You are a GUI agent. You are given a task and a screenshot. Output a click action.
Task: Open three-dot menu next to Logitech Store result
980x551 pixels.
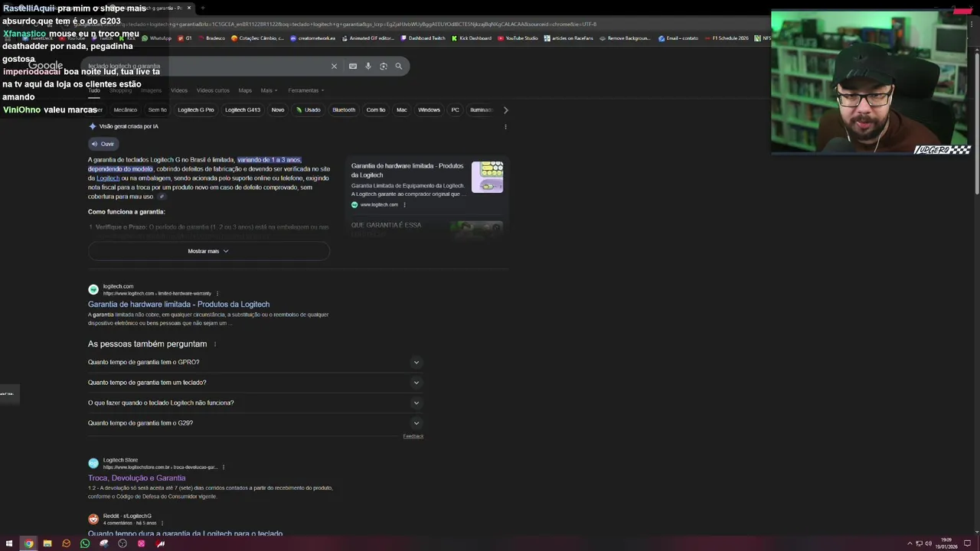pyautogui.click(x=224, y=467)
